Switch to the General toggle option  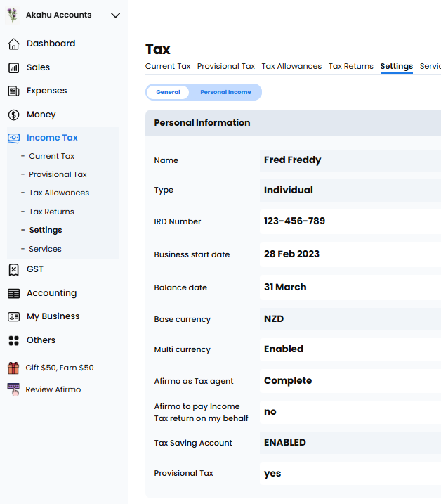(x=168, y=92)
